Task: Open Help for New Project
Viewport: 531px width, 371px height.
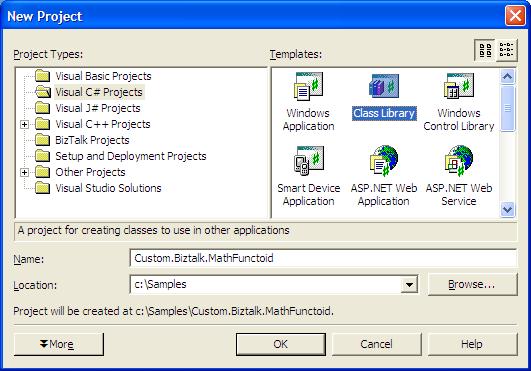Action: pyautogui.click(x=472, y=344)
